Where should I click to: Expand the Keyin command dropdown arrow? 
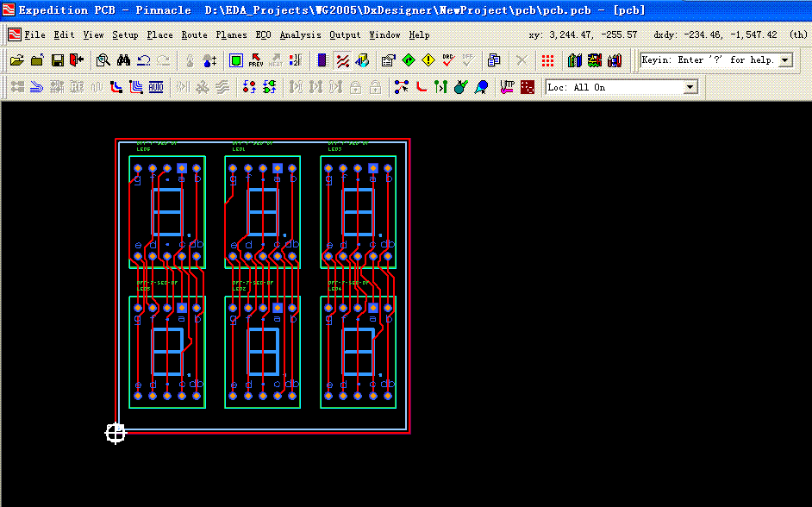click(x=785, y=60)
